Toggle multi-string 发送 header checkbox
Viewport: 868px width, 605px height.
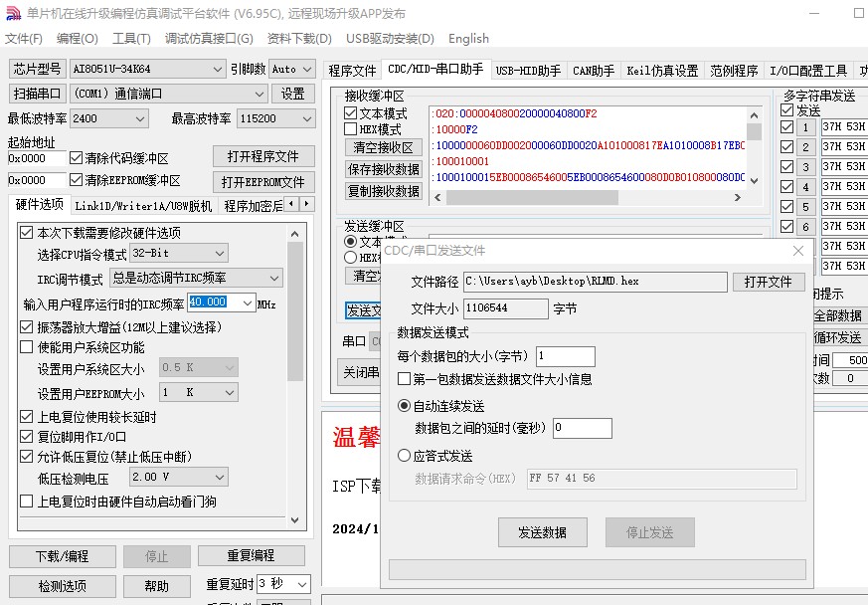(x=786, y=109)
